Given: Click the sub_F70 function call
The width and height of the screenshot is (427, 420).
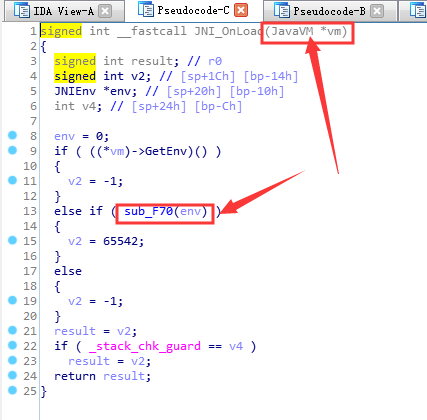Looking at the screenshot, I should click(148, 211).
